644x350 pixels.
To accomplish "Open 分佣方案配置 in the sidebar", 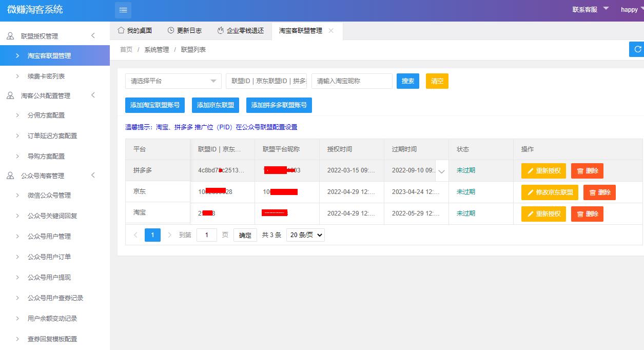I will [x=46, y=115].
